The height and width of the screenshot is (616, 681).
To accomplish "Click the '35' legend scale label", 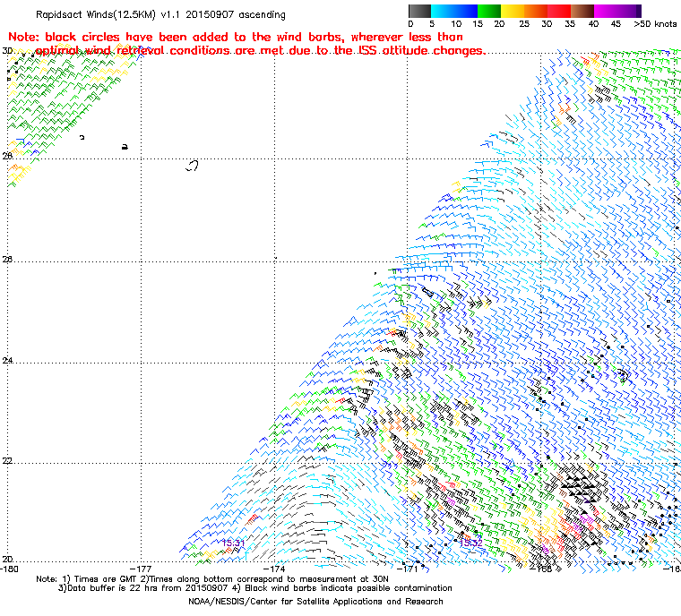I will coord(570,24).
